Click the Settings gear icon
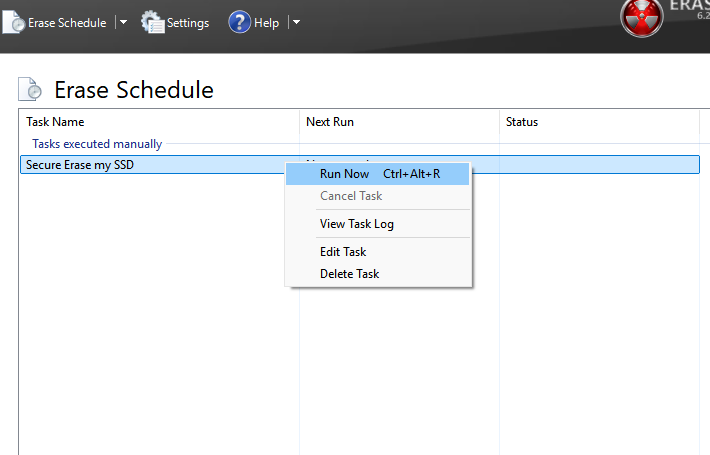The image size is (710, 455). click(x=153, y=22)
